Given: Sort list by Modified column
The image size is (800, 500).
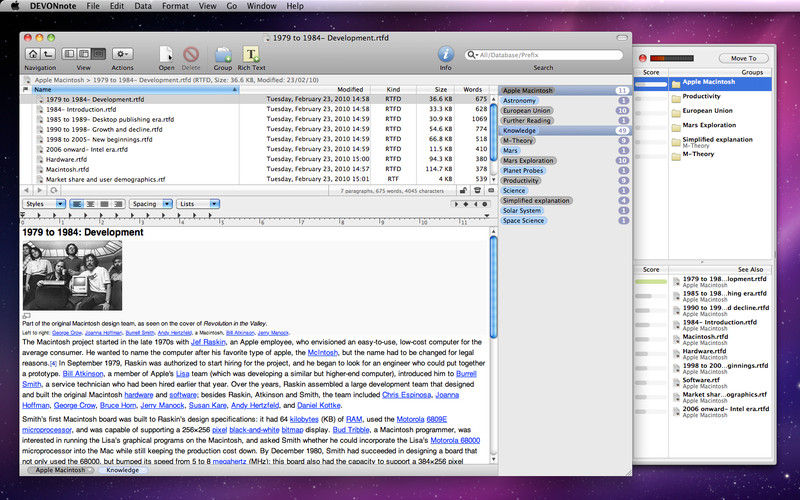Looking at the screenshot, I should coord(306,90).
